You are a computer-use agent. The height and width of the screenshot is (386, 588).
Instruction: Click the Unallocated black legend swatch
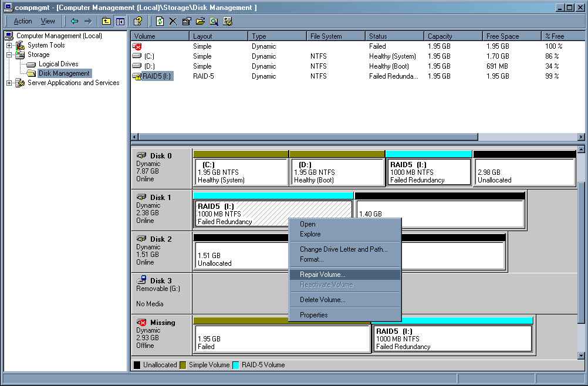[x=137, y=365]
